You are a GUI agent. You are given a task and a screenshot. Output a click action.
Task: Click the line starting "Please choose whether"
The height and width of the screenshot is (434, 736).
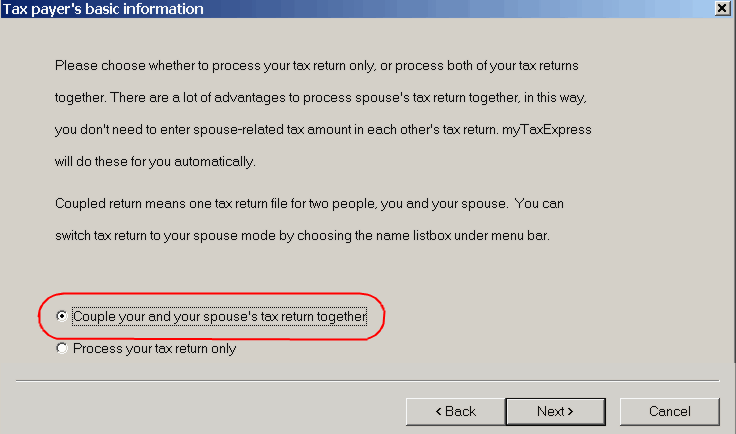pos(317,65)
